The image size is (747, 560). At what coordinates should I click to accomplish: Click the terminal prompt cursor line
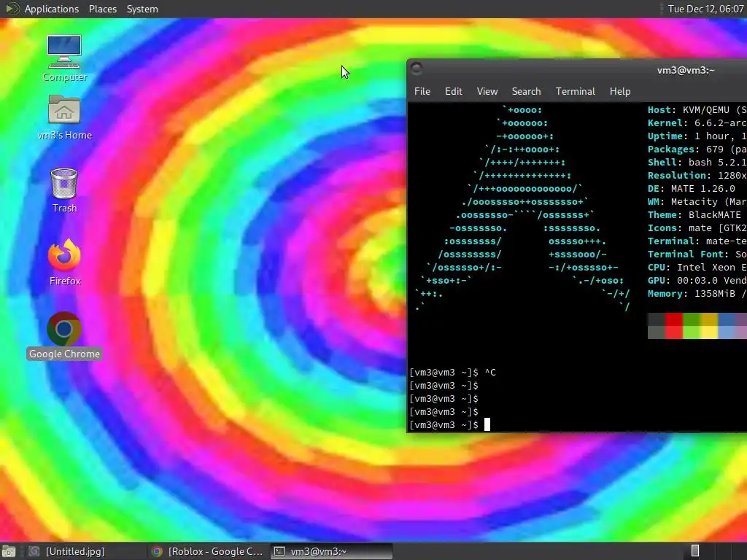pos(449,425)
